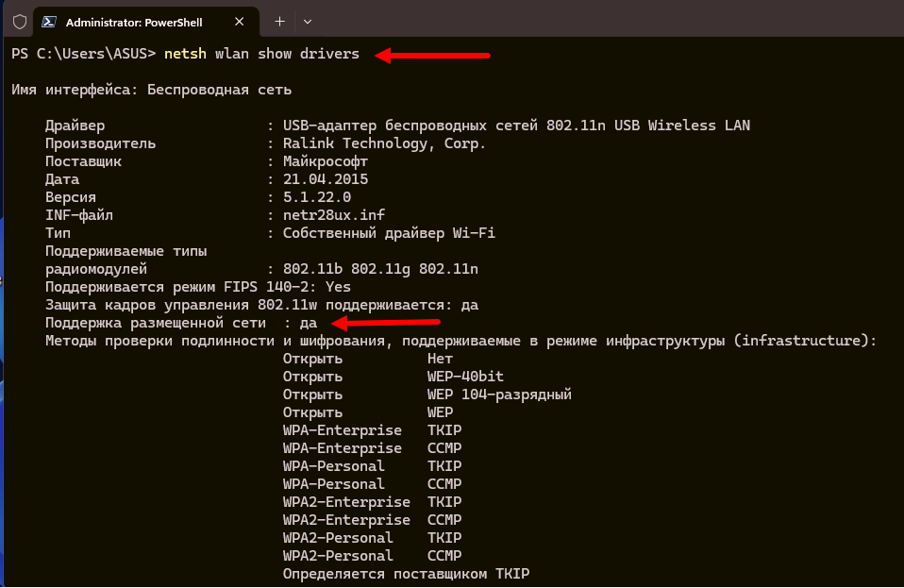The width and height of the screenshot is (904, 588).
Task: Click the administrator shield icon
Action: coord(19,21)
